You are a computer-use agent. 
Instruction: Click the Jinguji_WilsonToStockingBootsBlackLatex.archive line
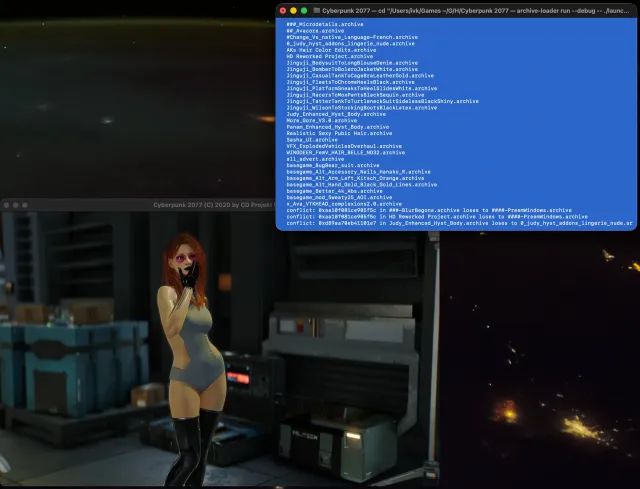click(x=362, y=108)
